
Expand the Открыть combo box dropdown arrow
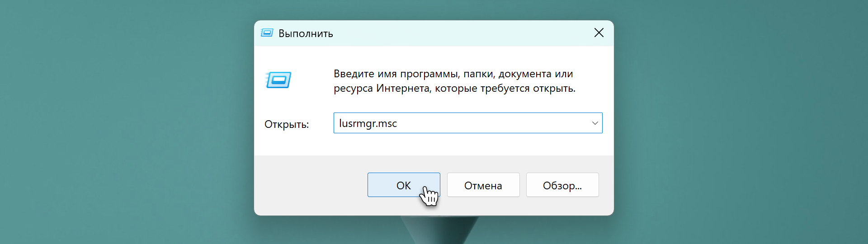coord(594,123)
